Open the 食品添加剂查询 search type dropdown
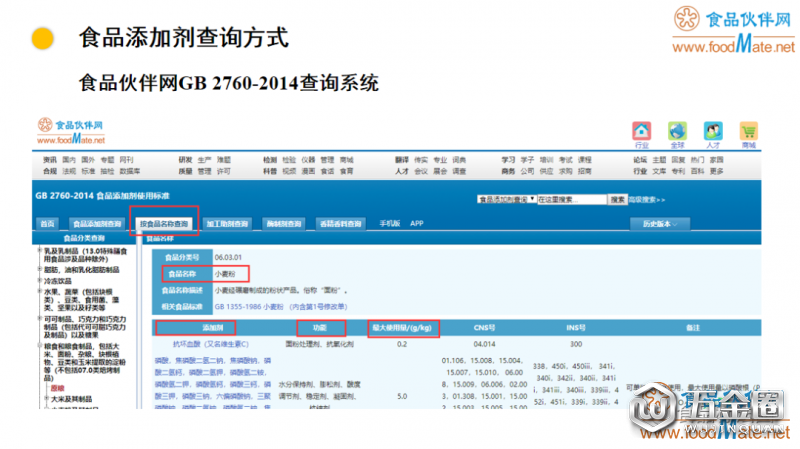Image resolution: width=800 pixels, height=449 pixels. pos(507,199)
